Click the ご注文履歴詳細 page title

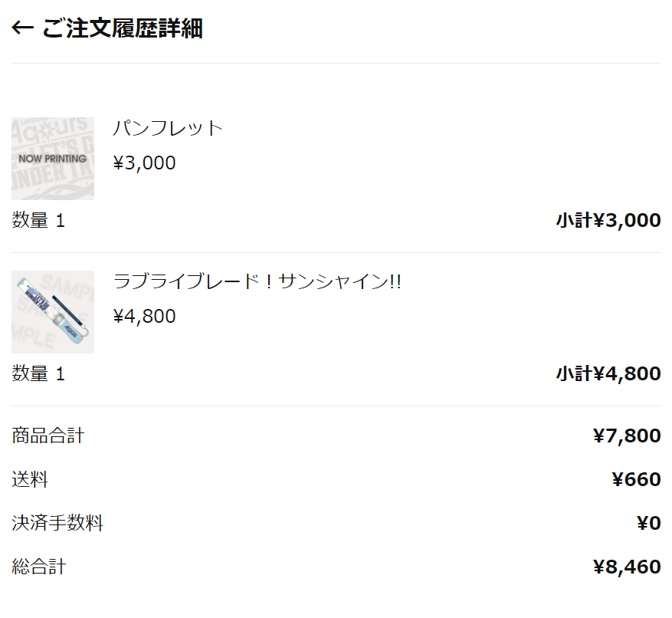coord(122,29)
